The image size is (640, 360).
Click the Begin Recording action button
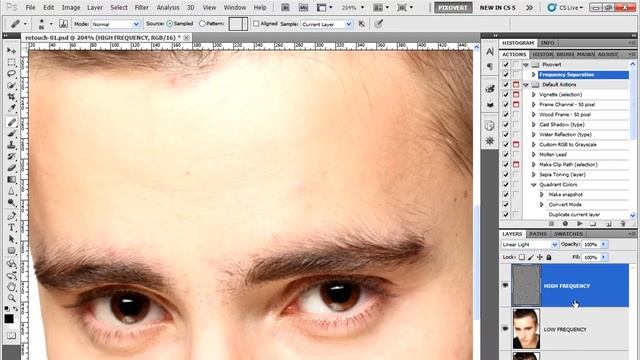pyautogui.click(x=565, y=224)
